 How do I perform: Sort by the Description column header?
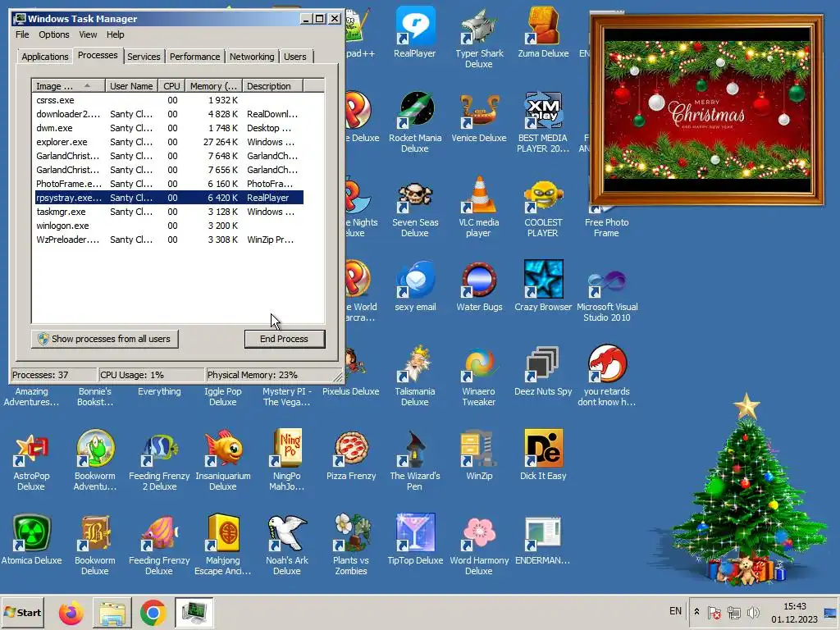[x=272, y=86]
